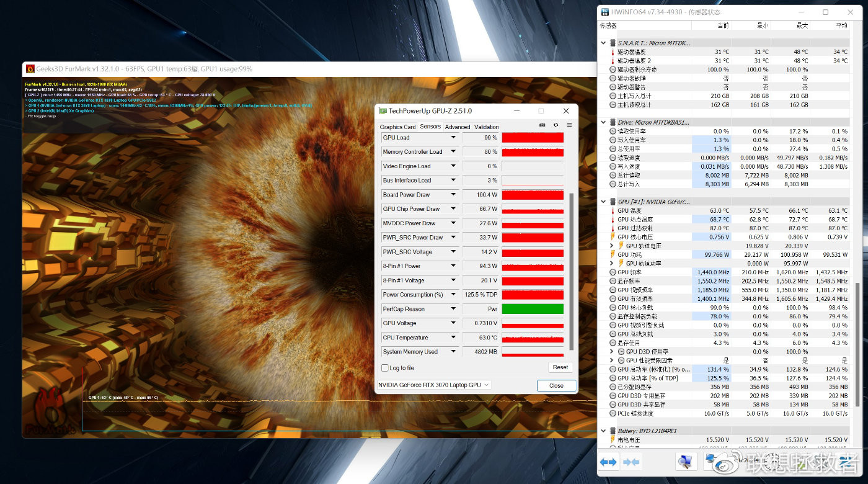Select the 显存频率 row in HWiNFO
The image size is (868, 484).
(728, 281)
